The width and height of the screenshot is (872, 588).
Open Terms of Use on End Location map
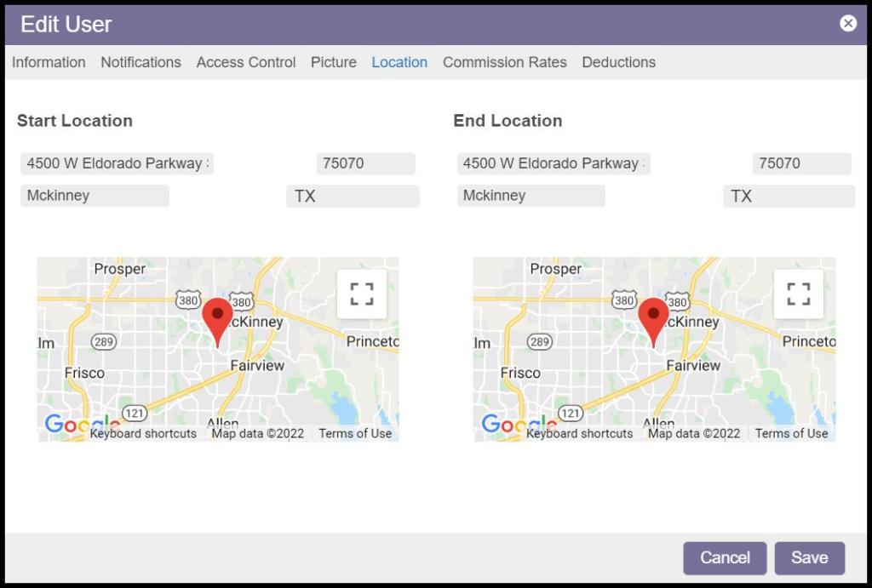click(791, 433)
